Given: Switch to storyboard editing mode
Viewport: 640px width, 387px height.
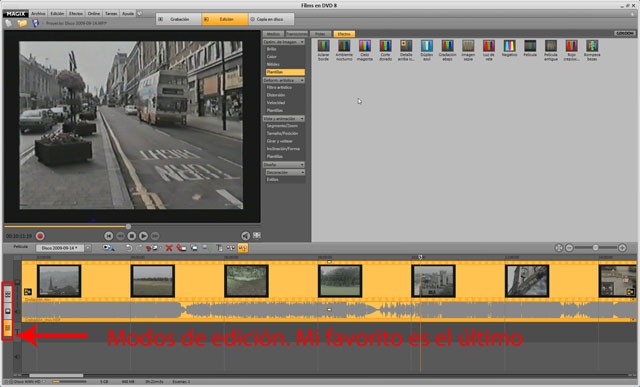Looking at the screenshot, I should click(x=8, y=294).
